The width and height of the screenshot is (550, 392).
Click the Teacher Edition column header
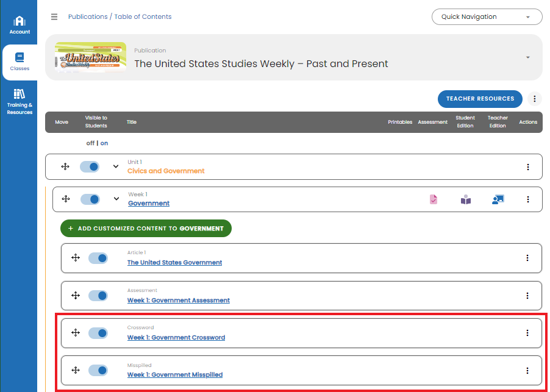498,122
